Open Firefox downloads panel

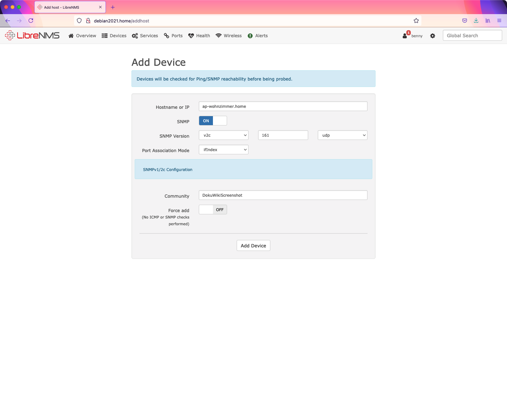click(x=476, y=21)
